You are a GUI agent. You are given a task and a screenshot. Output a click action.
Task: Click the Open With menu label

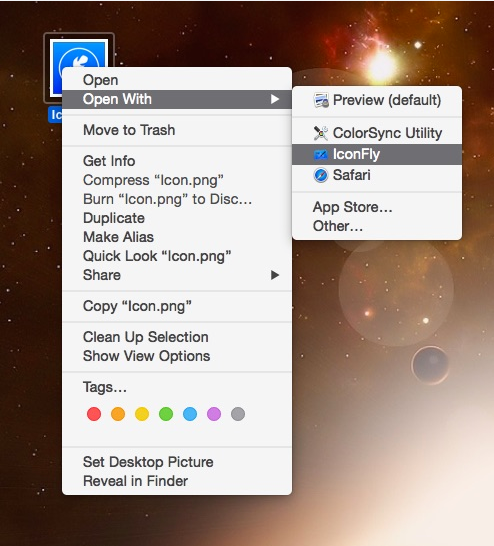click(117, 99)
